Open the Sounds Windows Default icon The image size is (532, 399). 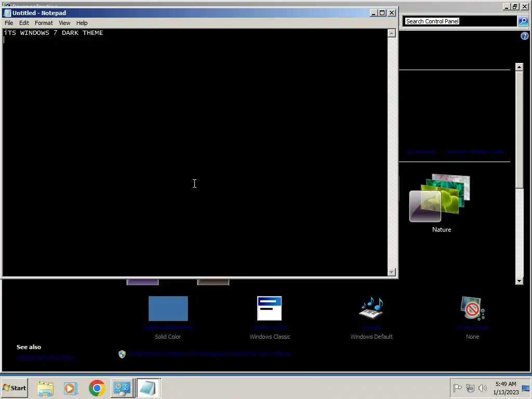click(371, 308)
